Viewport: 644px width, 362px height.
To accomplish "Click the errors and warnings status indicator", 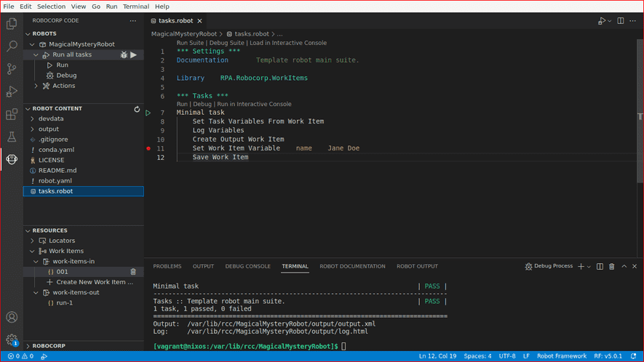I will pyautogui.click(x=20, y=356).
